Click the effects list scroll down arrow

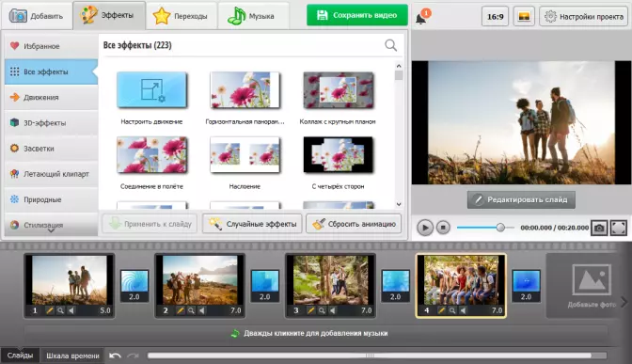tap(399, 204)
